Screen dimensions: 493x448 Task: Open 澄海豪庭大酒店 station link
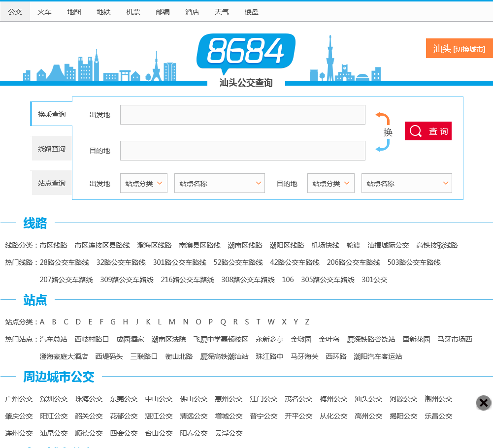click(64, 356)
